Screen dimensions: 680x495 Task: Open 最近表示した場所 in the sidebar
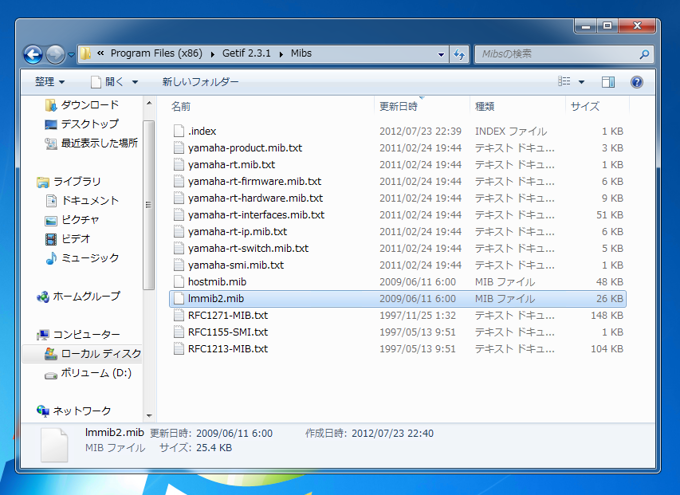pos(91,143)
